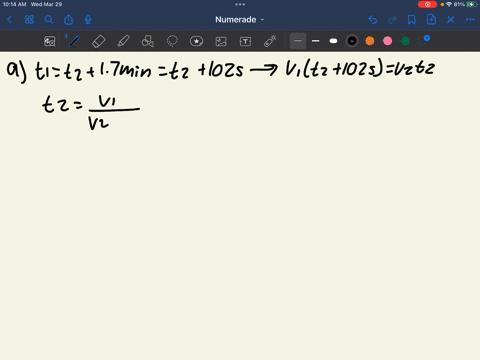The height and width of the screenshot is (360, 480).
Task: Undo the last stroke
Action: coord(373,20)
